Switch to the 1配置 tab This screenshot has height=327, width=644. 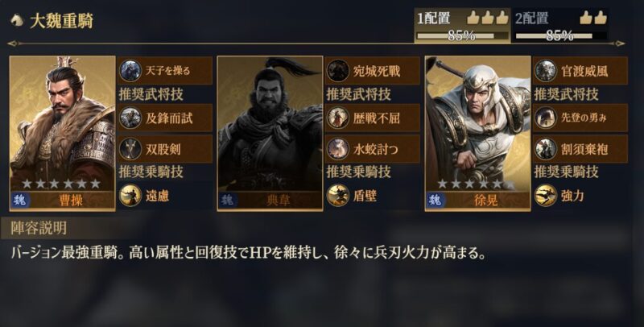click(x=462, y=26)
